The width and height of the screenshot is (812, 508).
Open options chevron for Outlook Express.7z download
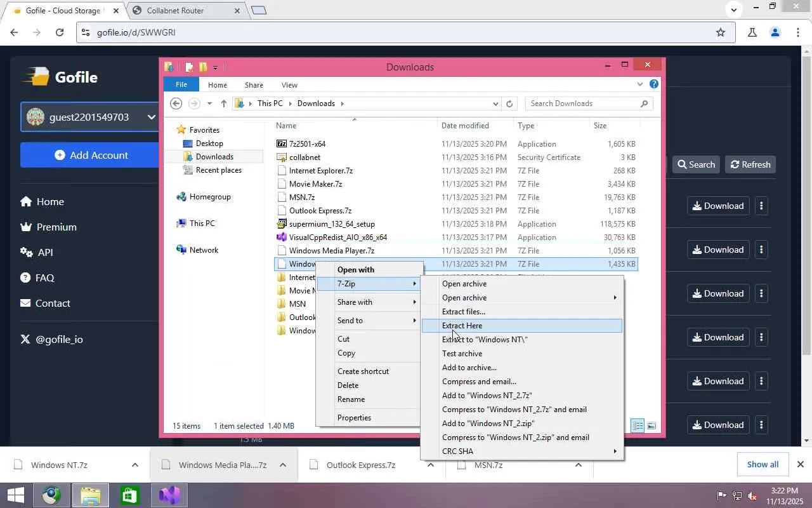coord(431,465)
